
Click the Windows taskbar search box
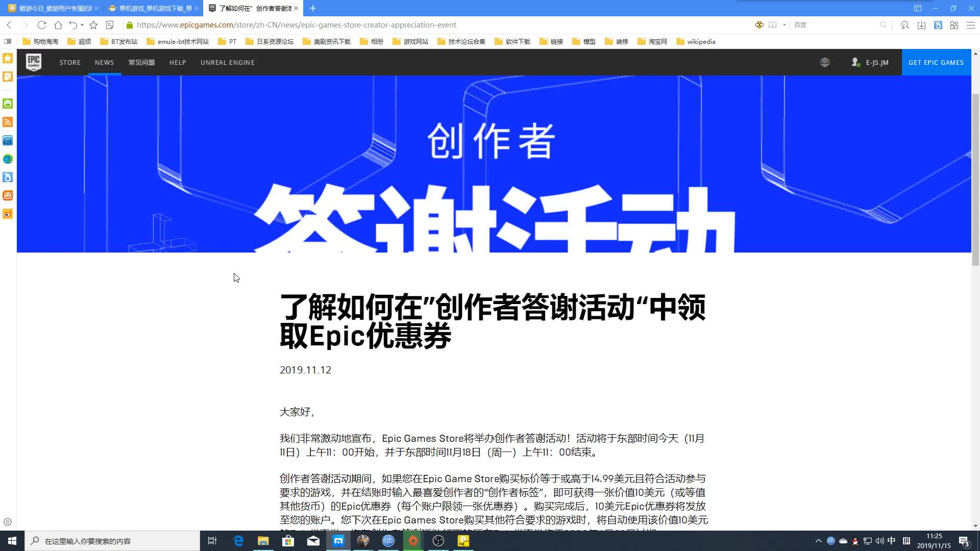(x=112, y=541)
